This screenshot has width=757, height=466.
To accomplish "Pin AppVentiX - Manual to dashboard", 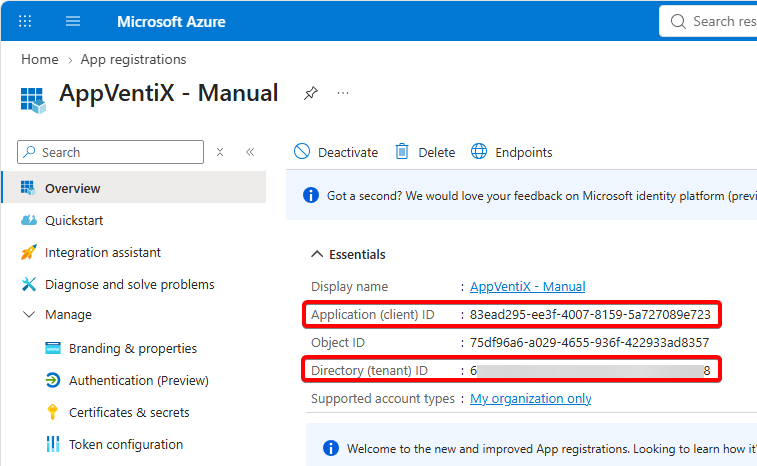I will [310, 93].
